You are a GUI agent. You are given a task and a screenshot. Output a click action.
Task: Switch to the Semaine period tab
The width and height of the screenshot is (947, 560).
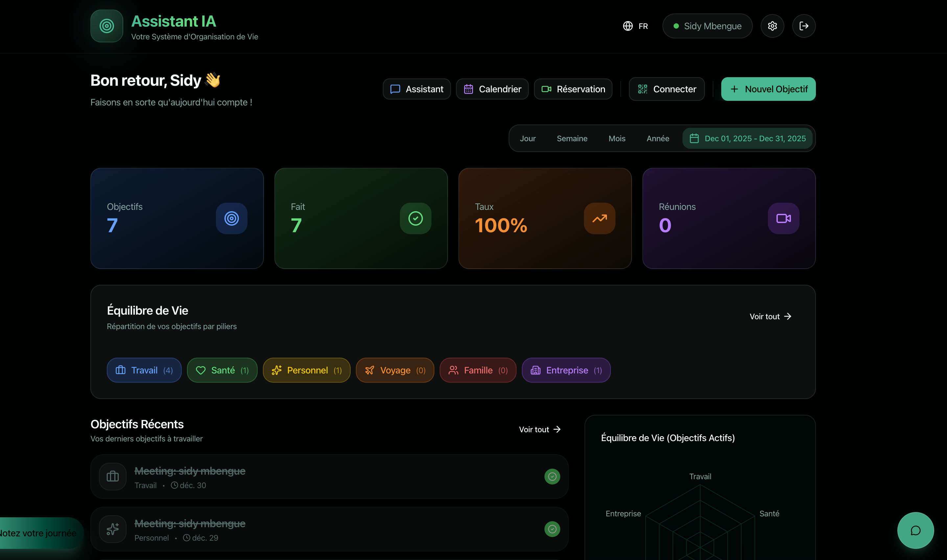coord(572,139)
